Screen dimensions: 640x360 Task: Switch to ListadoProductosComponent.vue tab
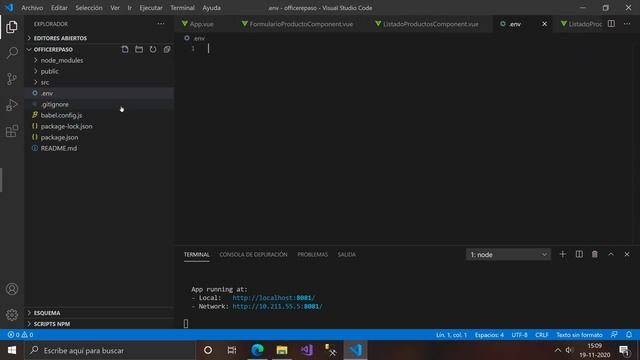[x=431, y=24]
